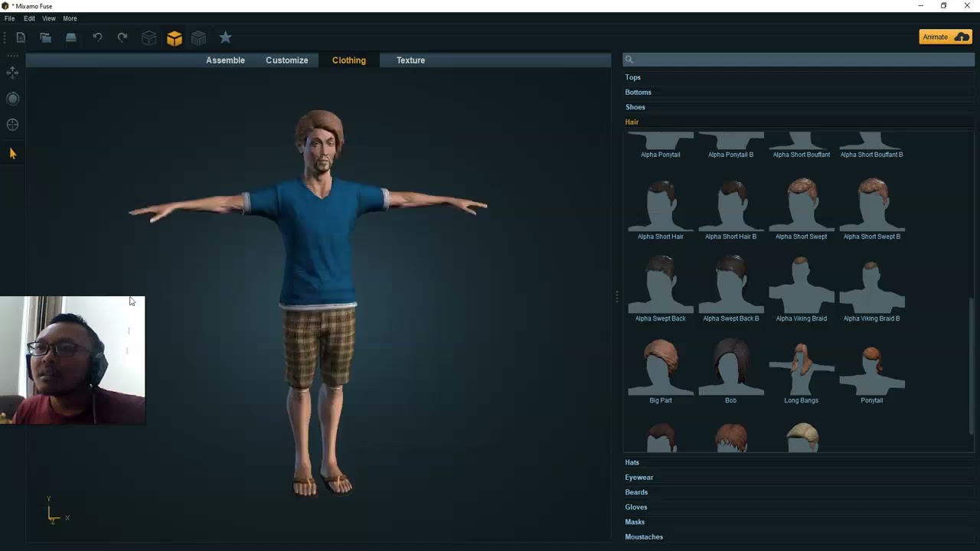The width and height of the screenshot is (980, 551).
Task: Select the Alpha Short Swept hair thumbnail
Action: coord(801,205)
